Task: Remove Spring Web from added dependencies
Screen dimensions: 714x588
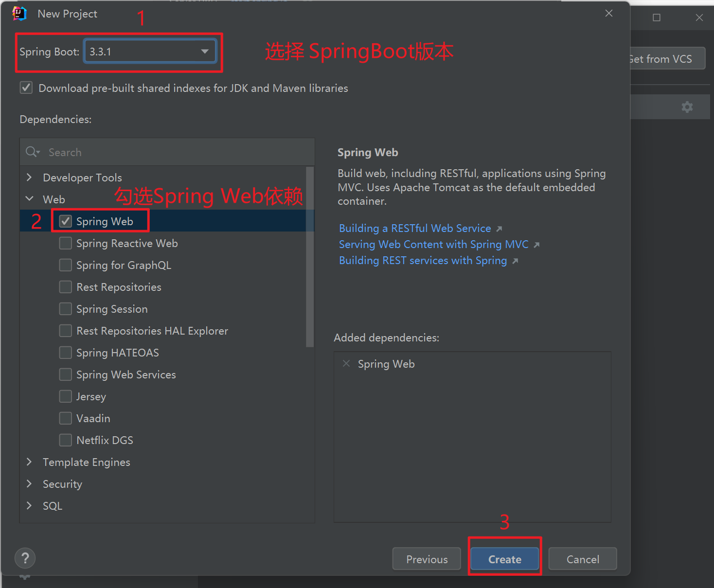Action: point(346,363)
